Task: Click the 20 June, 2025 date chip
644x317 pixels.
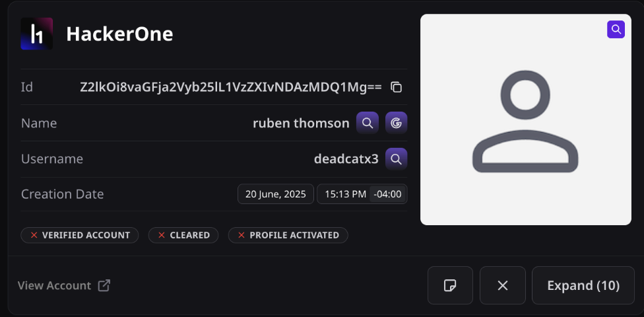Action: 276,194
